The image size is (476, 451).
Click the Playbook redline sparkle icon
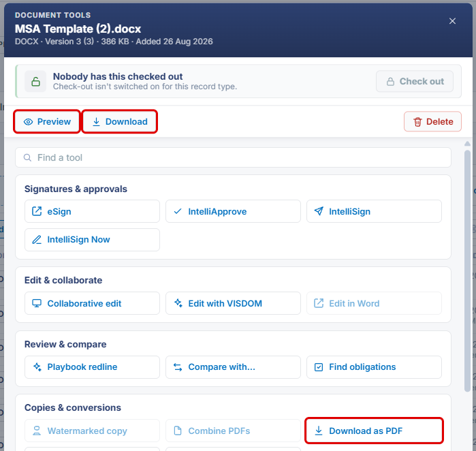click(x=37, y=367)
